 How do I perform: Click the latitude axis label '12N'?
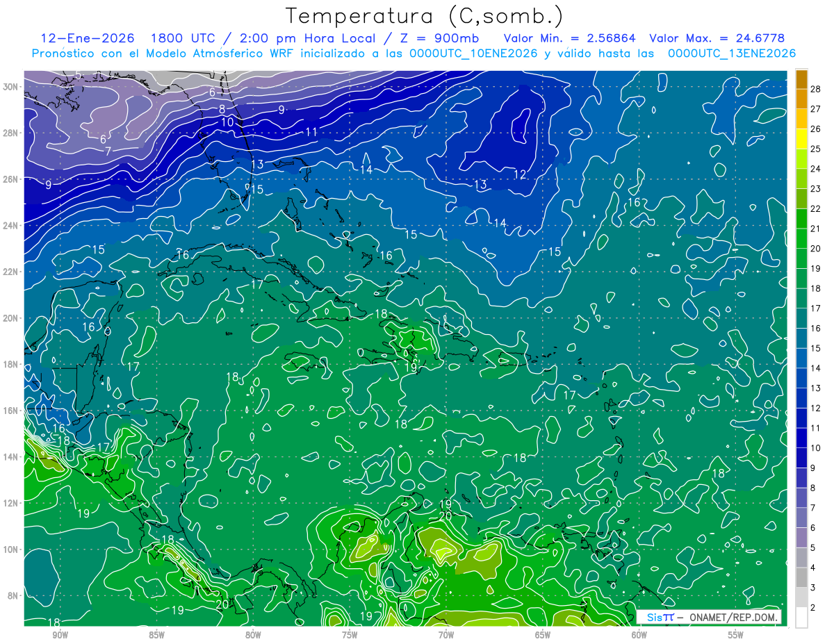point(12,503)
